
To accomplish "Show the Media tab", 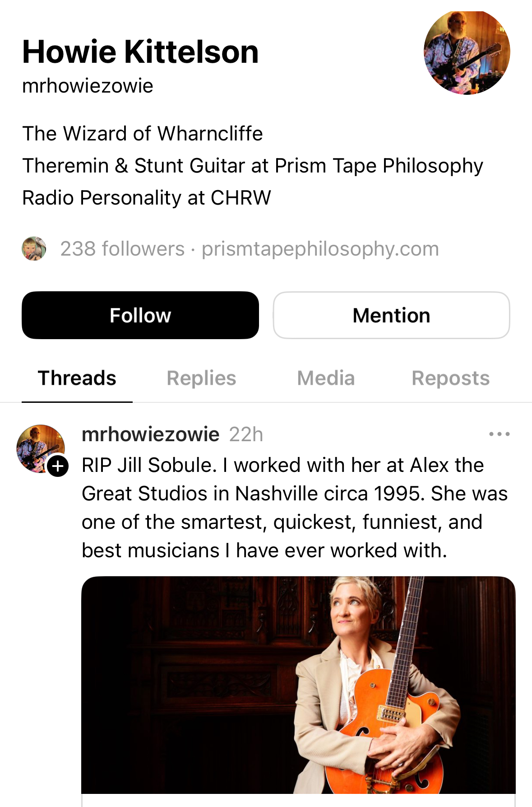I will click(326, 378).
